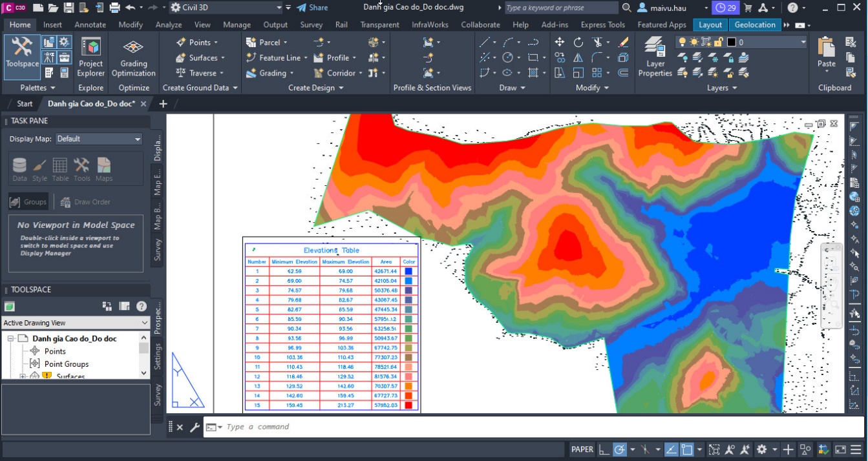Click the Plot printer icon in title bar
Screen dimensions: 868x461
(x=115, y=8)
